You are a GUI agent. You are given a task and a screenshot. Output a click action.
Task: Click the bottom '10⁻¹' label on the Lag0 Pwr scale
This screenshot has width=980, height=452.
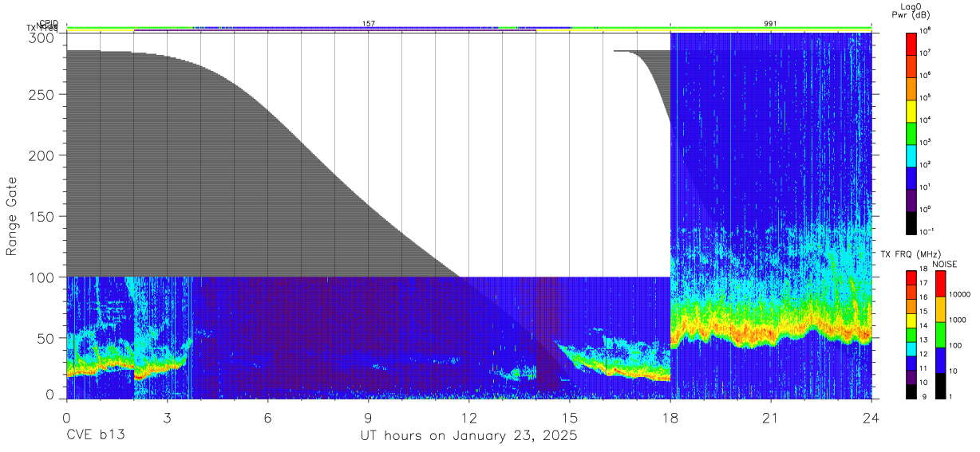tap(927, 231)
